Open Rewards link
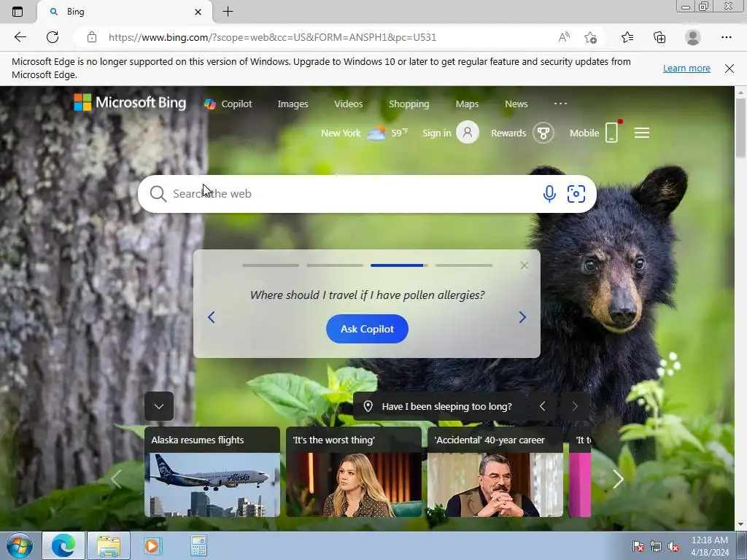 [x=508, y=133]
